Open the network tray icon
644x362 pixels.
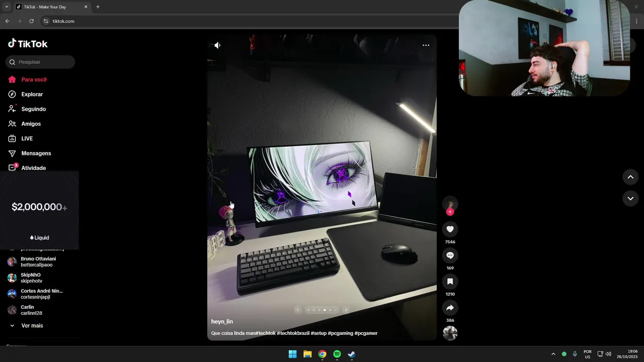tap(600, 354)
